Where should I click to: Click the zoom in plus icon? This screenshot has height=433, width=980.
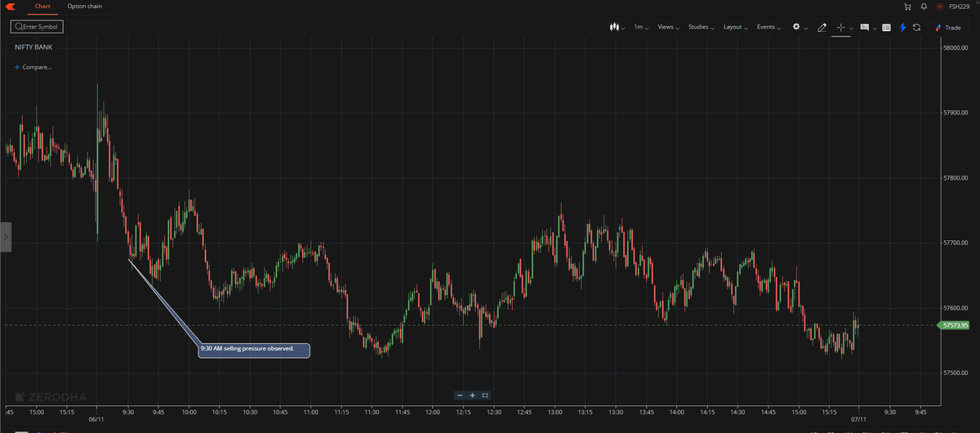(x=472, y=395)
